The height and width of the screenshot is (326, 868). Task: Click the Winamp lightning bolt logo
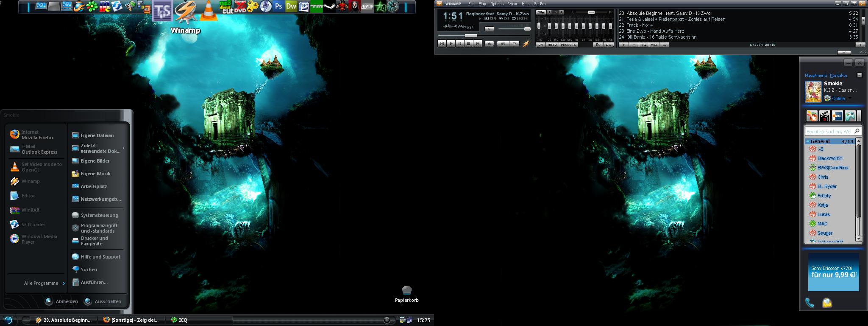(526, 44)
